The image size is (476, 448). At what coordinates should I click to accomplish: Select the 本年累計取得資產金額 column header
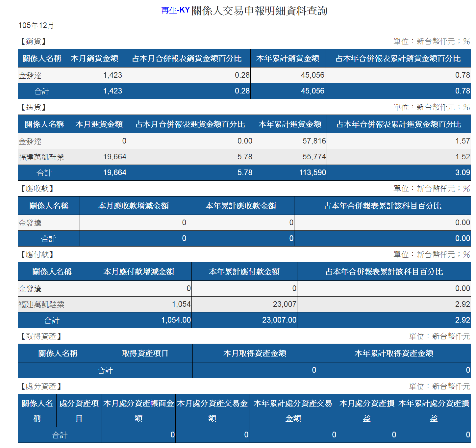click(394, 353)
